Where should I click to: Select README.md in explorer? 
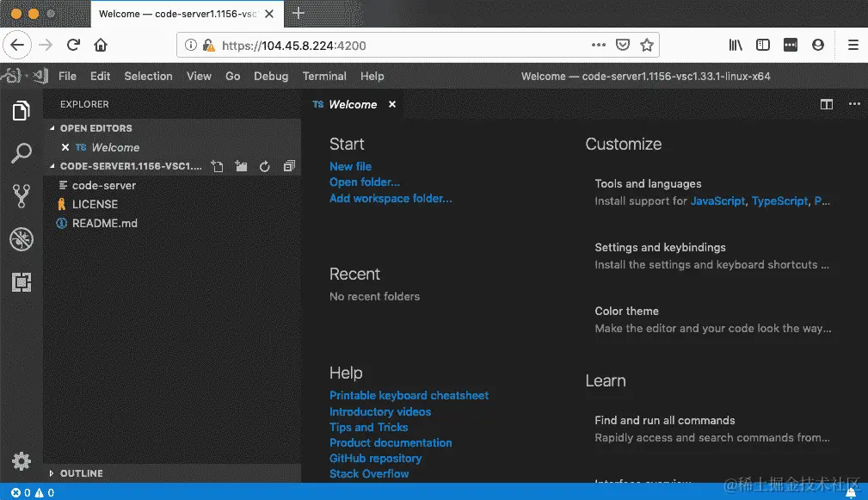pos(171,223)
